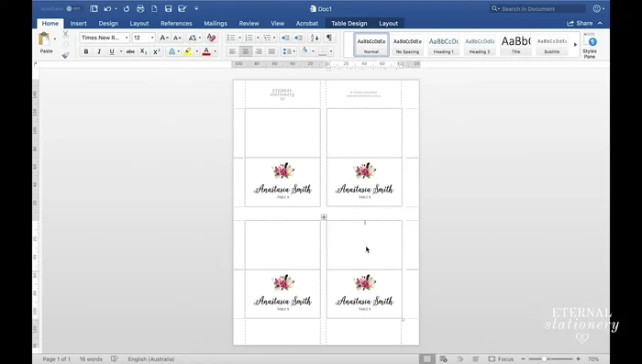Open the Styles Pane
Screen dimensions: 642x364
pos(590,46)
